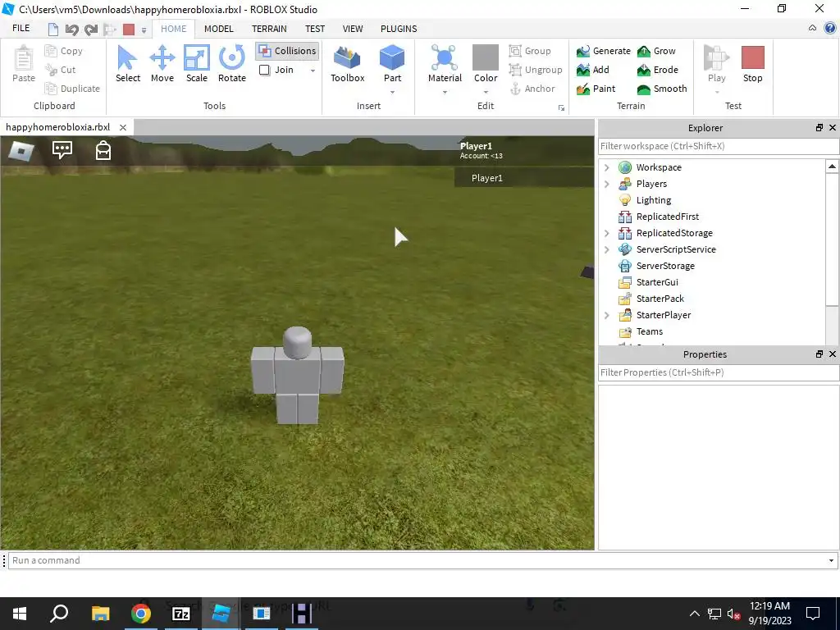The image size is (840, 630).
Task: Click the red stop square in quick access bar
Action: click(129, 30)
